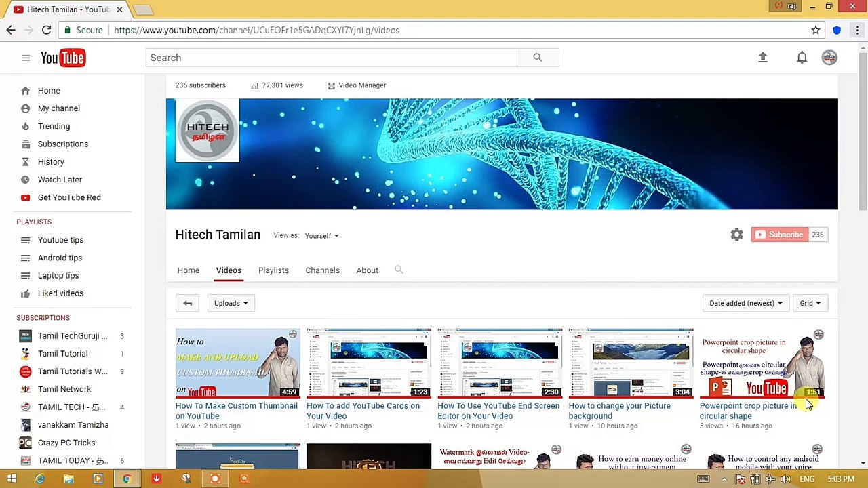868x488 pixels.
Task: Open the Windows Start button
Action: [12, 479]
